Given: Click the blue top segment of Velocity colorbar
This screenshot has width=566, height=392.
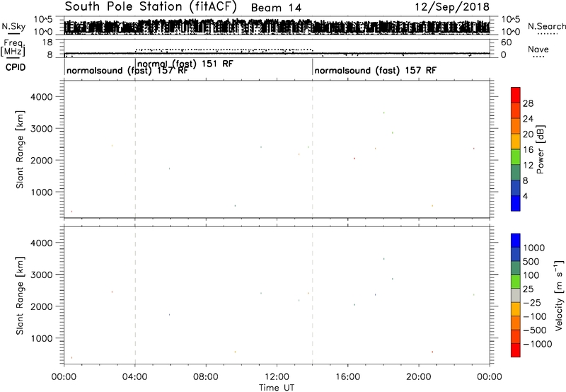Looking at the screenshot, I should pos(516,241).
